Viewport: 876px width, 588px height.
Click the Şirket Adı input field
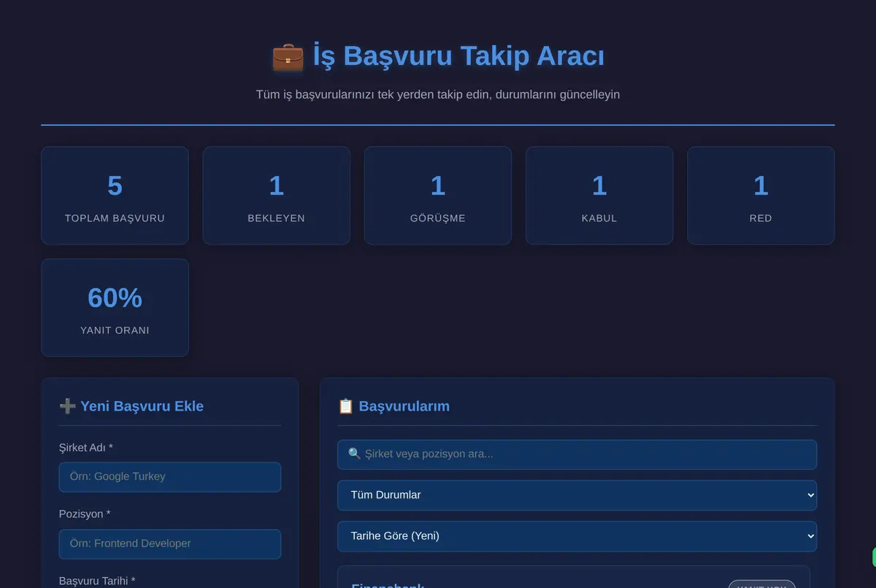click(170, 477)
